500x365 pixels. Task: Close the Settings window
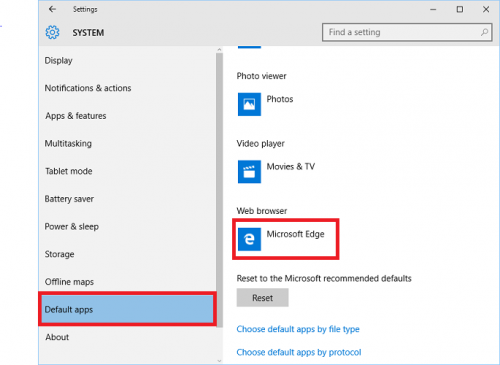486,9
